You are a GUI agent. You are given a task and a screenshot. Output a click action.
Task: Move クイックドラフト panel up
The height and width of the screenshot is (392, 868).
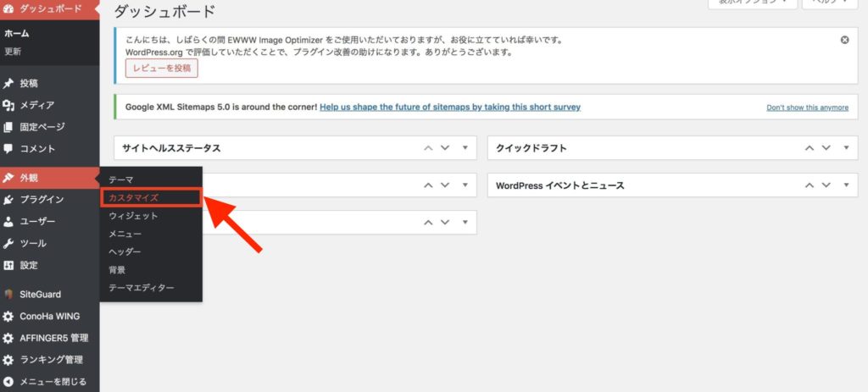[x=810, y=148]
